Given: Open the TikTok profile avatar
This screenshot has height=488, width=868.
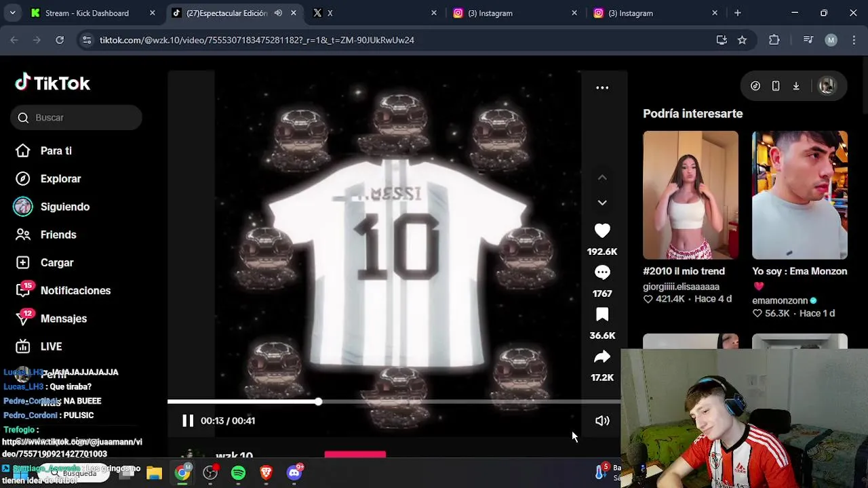Looking at the screenshot, I should point(827,86).
